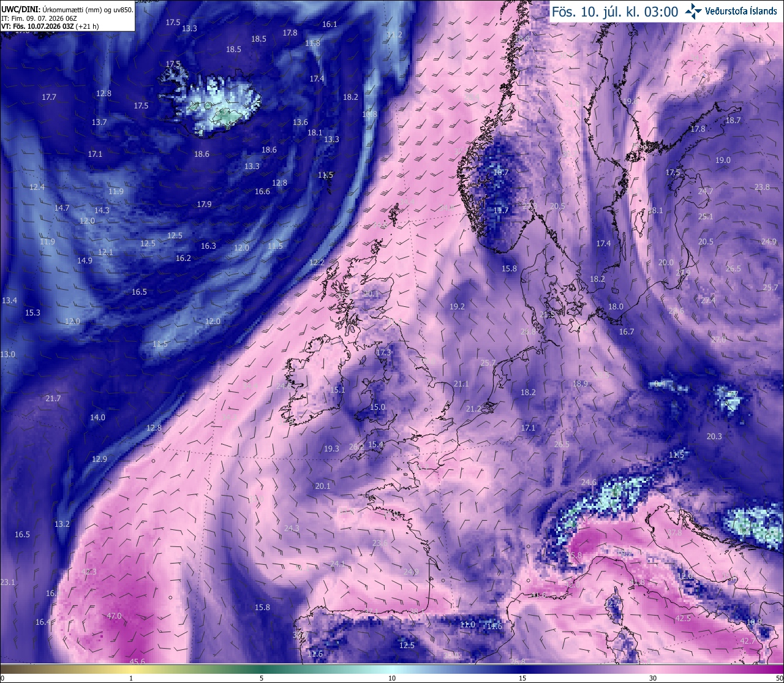Click the 1 mm tick on legend
Viewport: 784px width, 683px height.
[x=131, y=678]
